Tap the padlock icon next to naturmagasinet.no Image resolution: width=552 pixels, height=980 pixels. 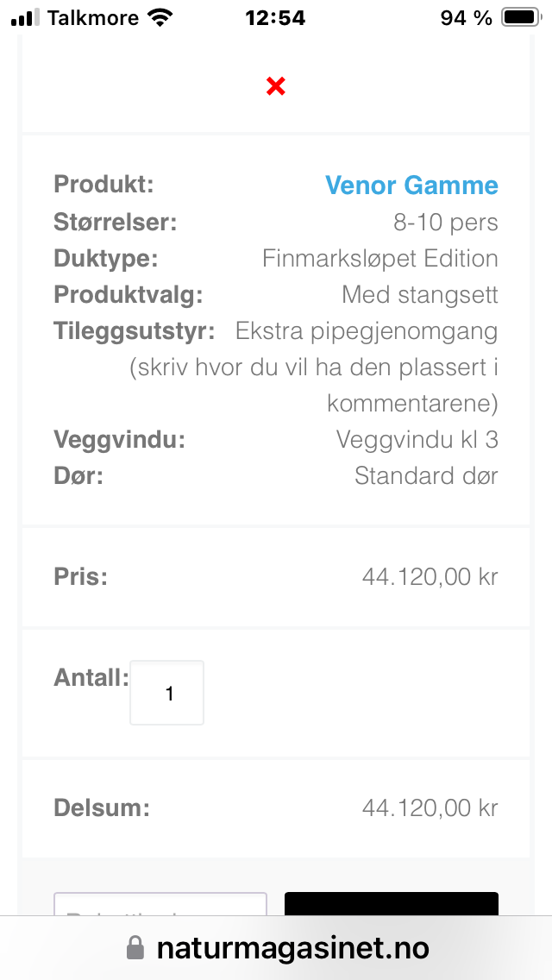point(135,947)
